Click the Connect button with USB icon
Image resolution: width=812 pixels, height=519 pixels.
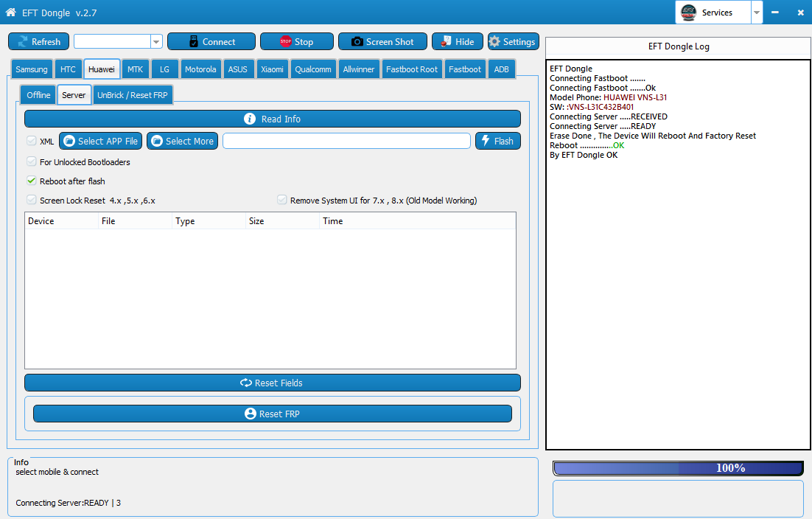(211, 42)
